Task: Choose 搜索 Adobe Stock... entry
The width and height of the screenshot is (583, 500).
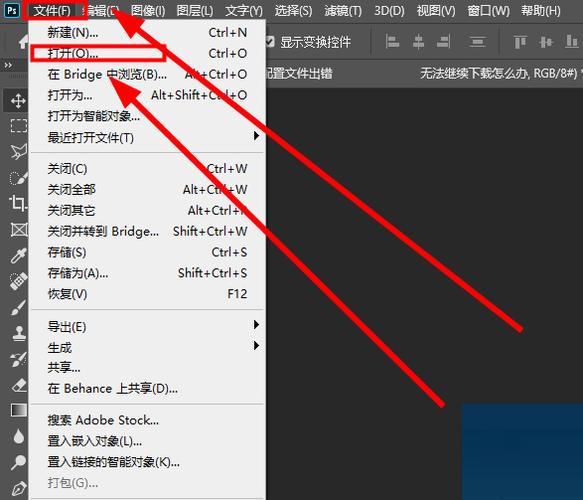Action: pos(147,420)
